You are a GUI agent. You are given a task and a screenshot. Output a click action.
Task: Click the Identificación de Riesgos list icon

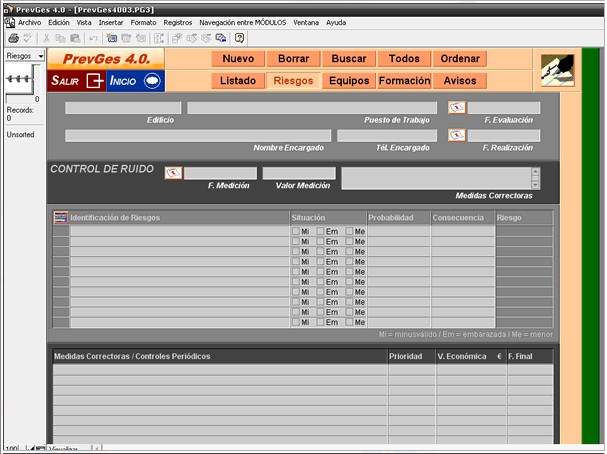61,218
